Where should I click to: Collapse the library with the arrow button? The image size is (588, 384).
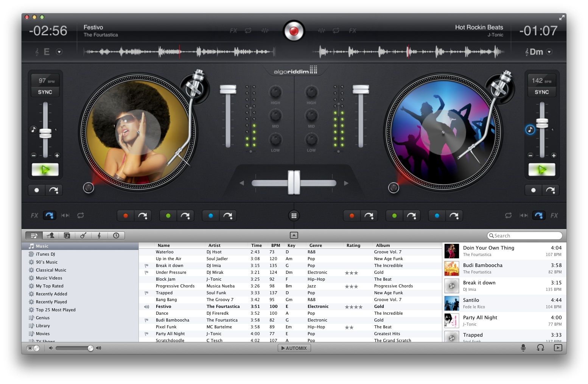294,235
